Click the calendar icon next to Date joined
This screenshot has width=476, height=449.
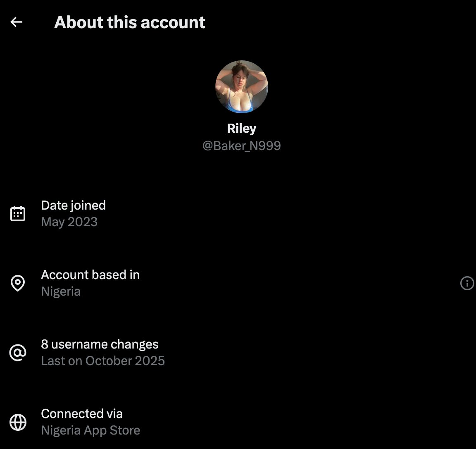18,214
